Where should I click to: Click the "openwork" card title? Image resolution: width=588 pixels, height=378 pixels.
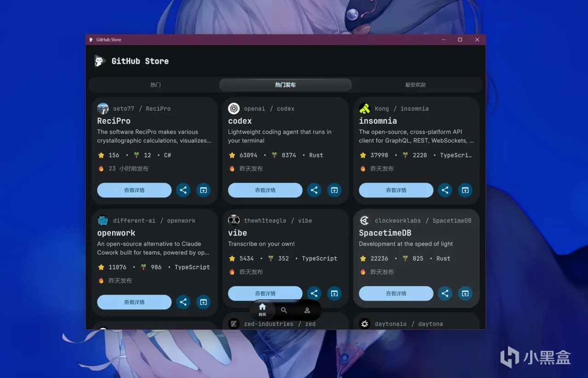pyautogui.click(x=116, y=233)
